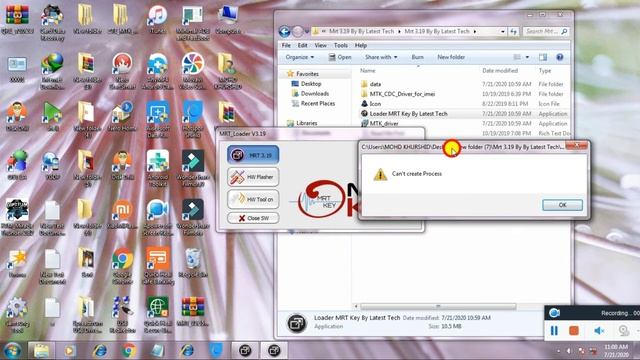Toggle the Explorer preview pane

click(x=543, y=57)
